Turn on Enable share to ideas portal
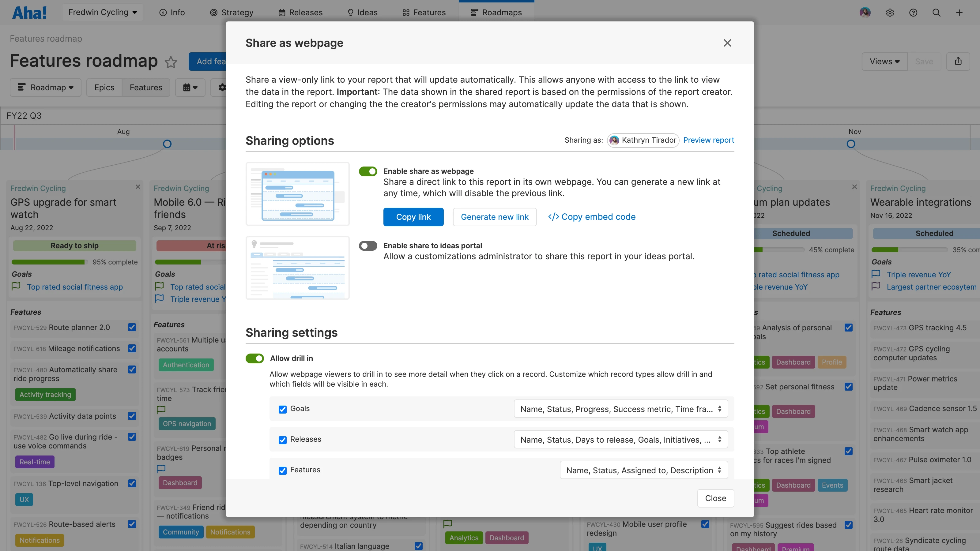This screenshot has width=980, height=551. [368, 246]
